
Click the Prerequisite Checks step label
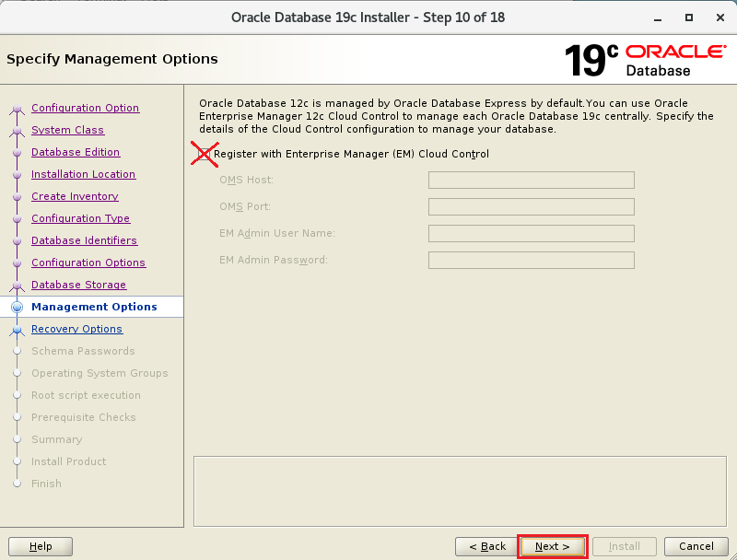tap(84, 417)
